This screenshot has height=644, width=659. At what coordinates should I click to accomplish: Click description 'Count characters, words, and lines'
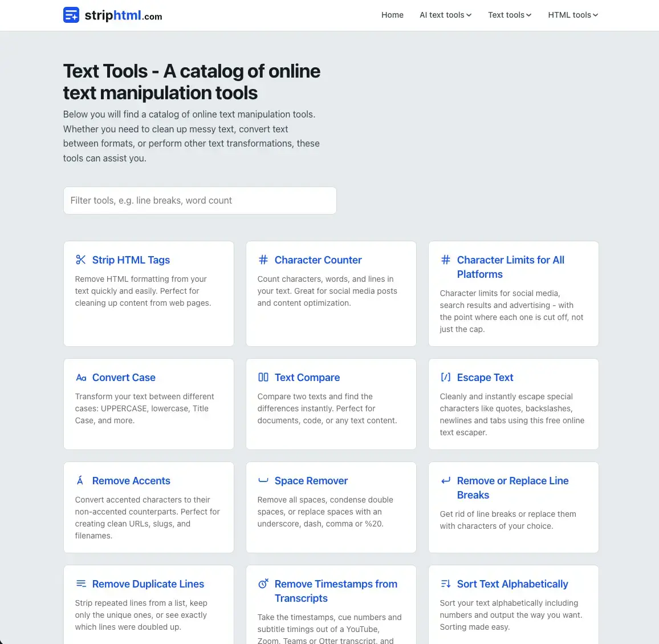point(327,291)
